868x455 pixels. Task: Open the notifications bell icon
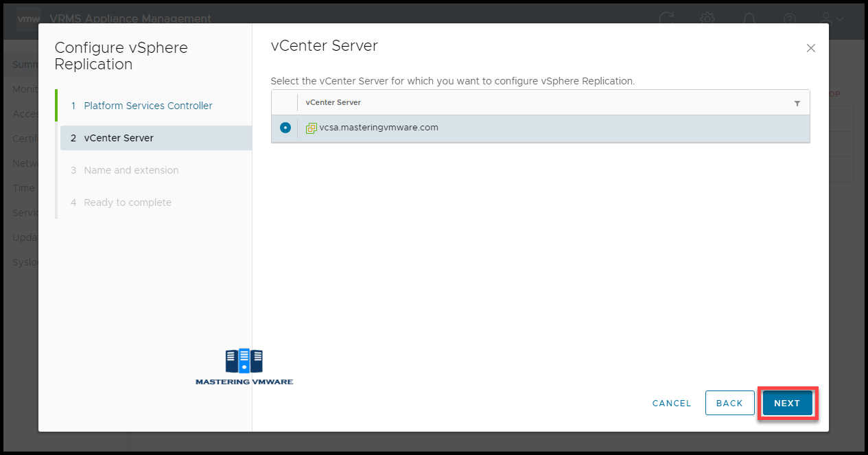(x=749, y=19)
